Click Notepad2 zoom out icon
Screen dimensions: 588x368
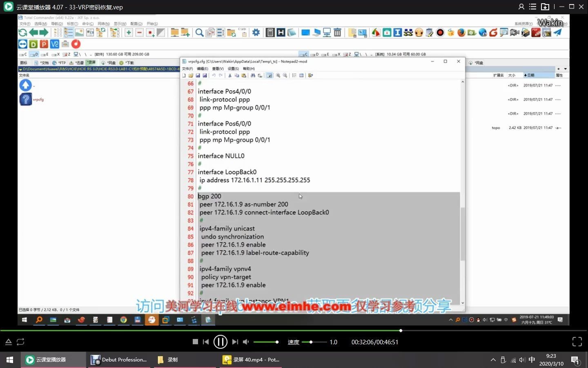285,76
